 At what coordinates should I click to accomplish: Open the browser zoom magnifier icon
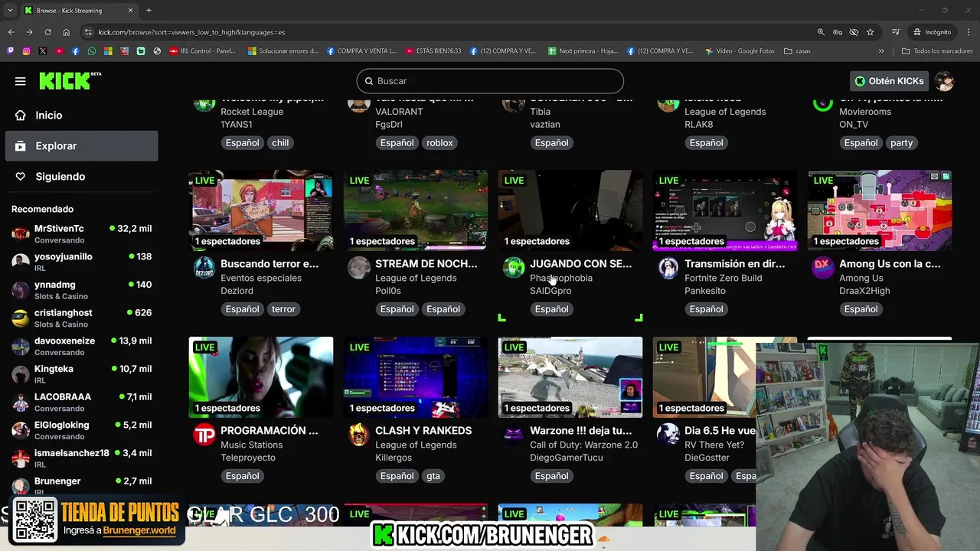click(821, 32)
